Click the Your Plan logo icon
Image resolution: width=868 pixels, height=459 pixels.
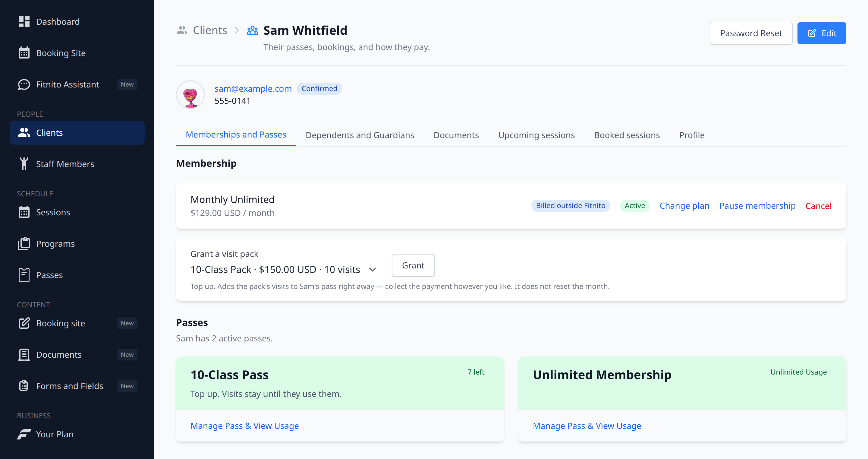[x=24, y=434]
